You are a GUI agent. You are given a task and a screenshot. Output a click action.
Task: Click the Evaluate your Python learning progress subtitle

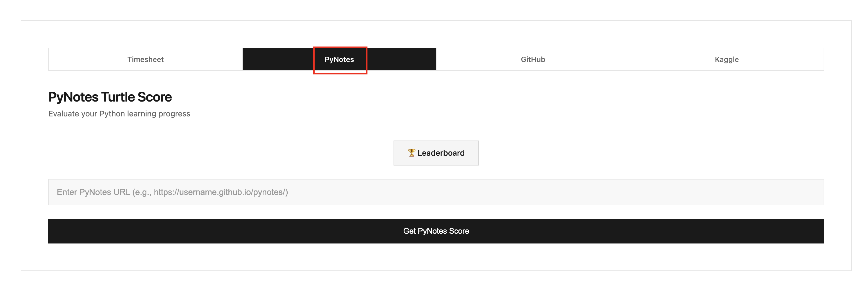(x=119, y=114)
